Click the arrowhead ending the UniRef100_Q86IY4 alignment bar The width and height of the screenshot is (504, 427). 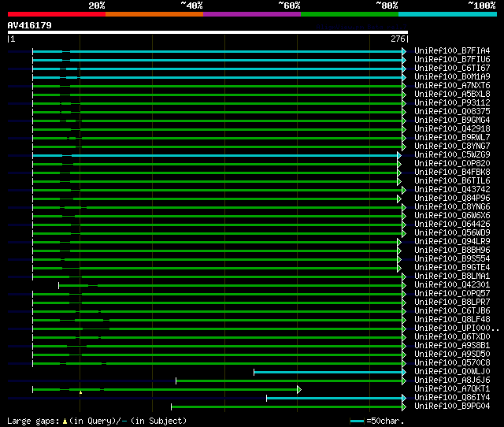(404, 398)
